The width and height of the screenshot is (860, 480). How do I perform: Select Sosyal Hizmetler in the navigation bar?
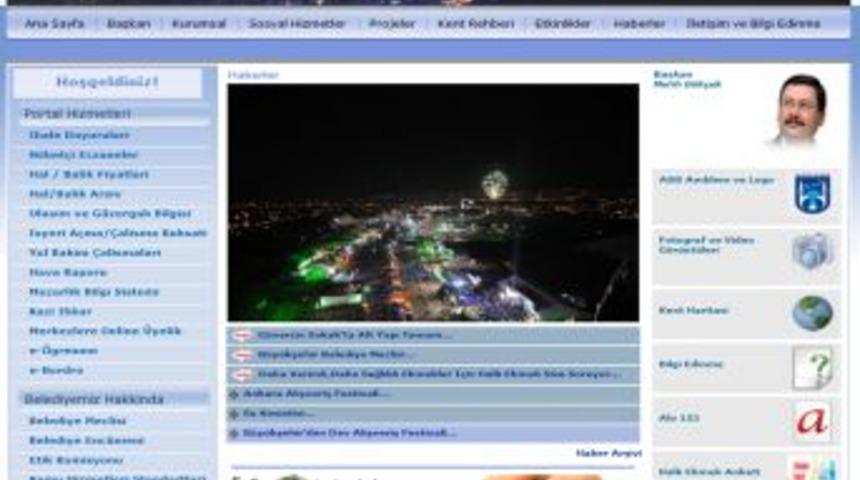click(297, 24)
